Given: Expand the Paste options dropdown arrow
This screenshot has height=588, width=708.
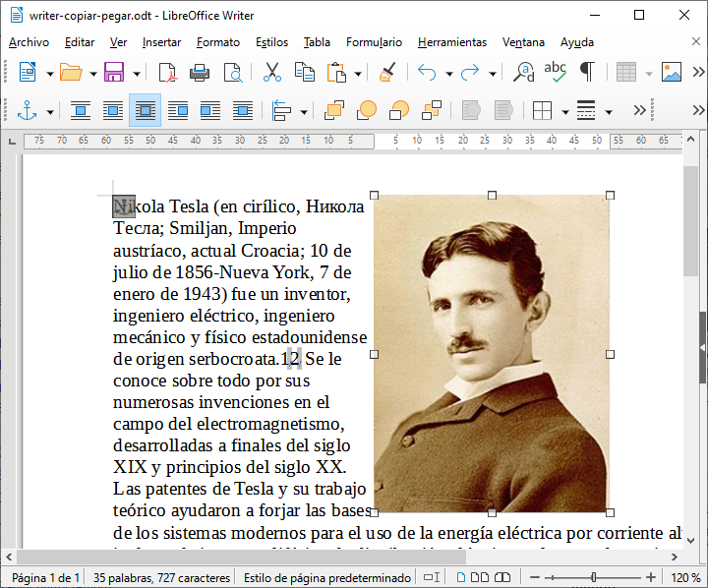Looking at the screenshot, I should click(358, 74).
